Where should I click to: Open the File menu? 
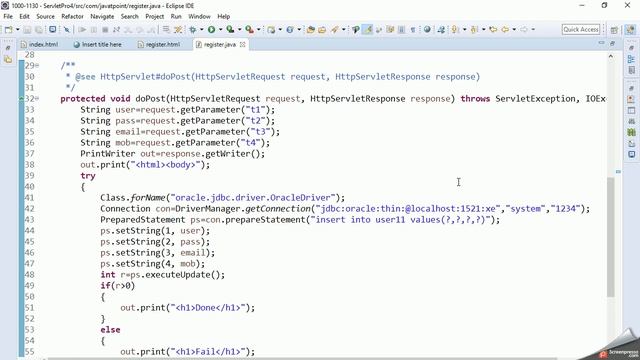click(x=8, y=16)
